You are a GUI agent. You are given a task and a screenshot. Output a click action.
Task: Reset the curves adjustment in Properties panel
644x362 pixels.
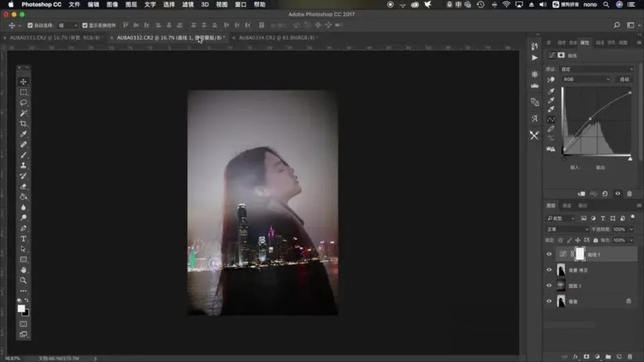pyautogui.click(x=604, y=194)
